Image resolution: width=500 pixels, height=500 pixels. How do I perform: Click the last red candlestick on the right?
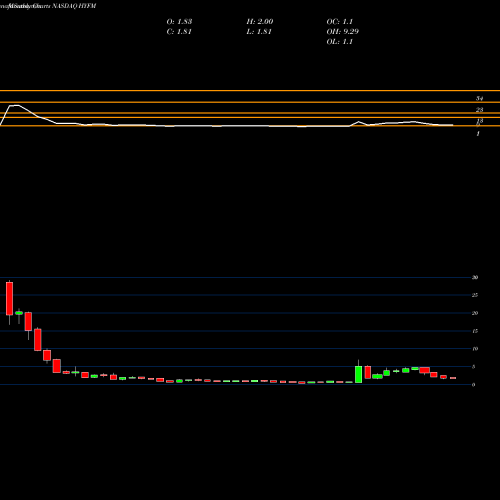click(453, 378)
